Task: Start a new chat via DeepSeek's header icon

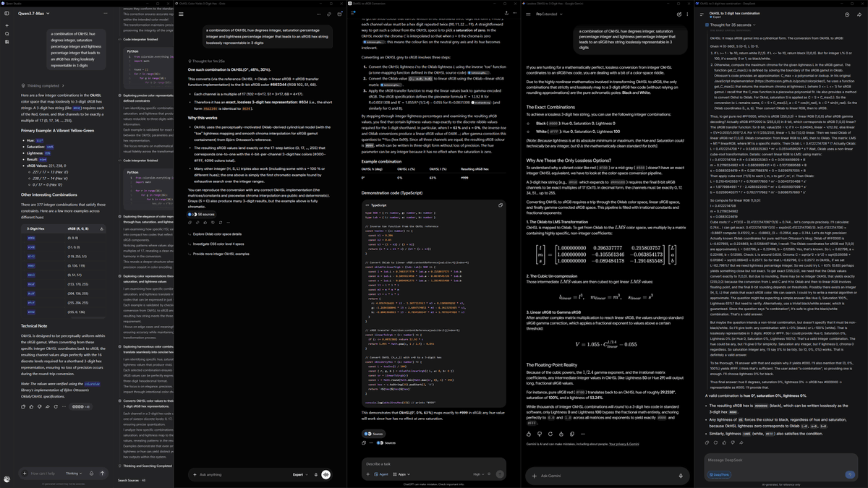Action: (x=847, y=14)
